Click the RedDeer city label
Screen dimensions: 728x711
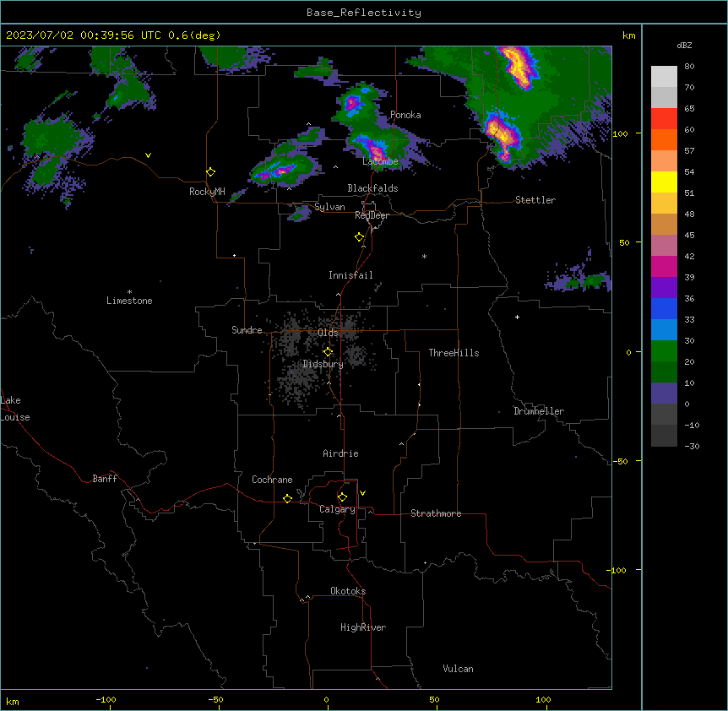pyautogui.click(x=372, y=215)
